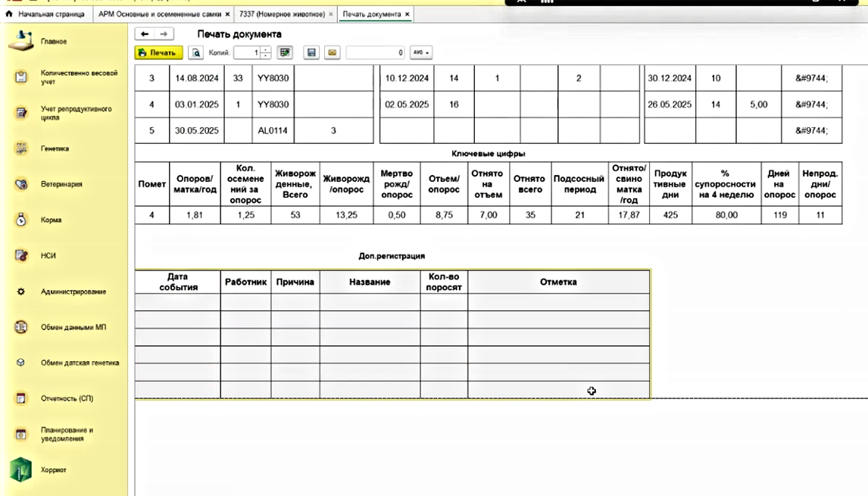Screen dimensions: 868x496
Task: Open print preview with the magnifier icon
Action: (196, 53)
